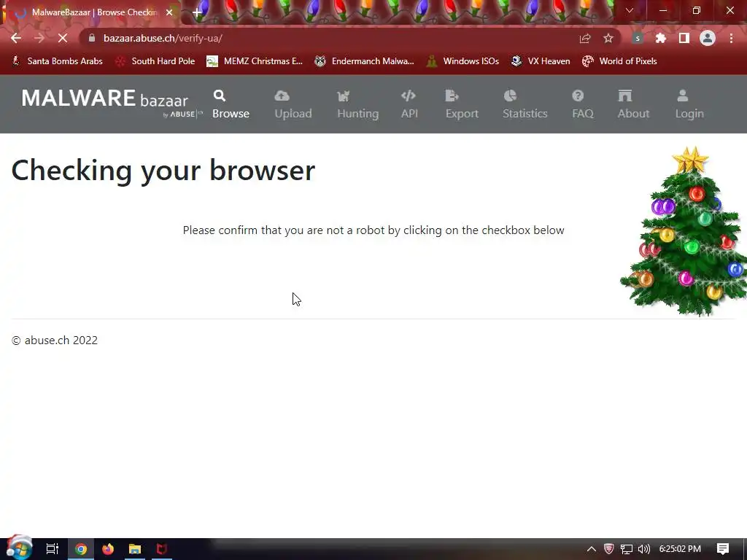Open the South Hard Pole bookmark
The height and width of the screenshot is (560, 747).
pos(155,61)
